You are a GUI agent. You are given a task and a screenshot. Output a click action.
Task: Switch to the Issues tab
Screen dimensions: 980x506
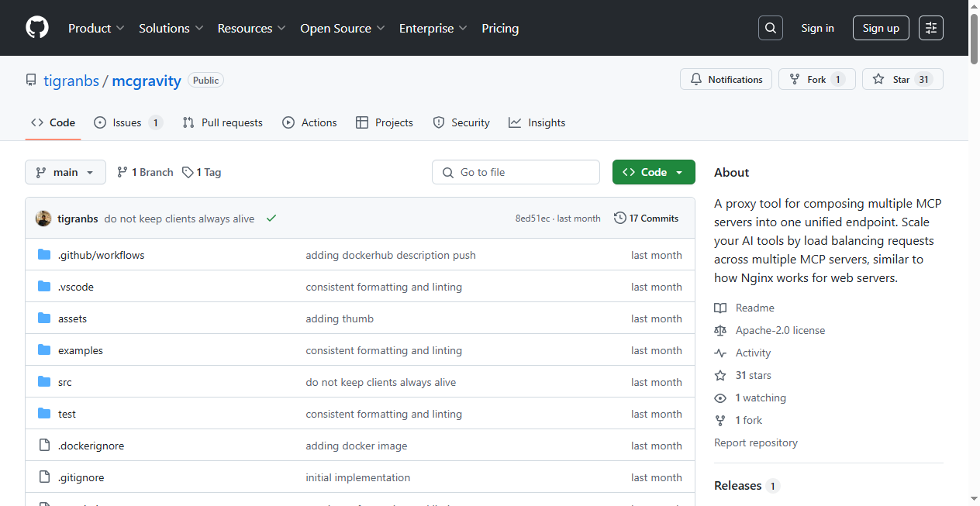coord(128,122)
